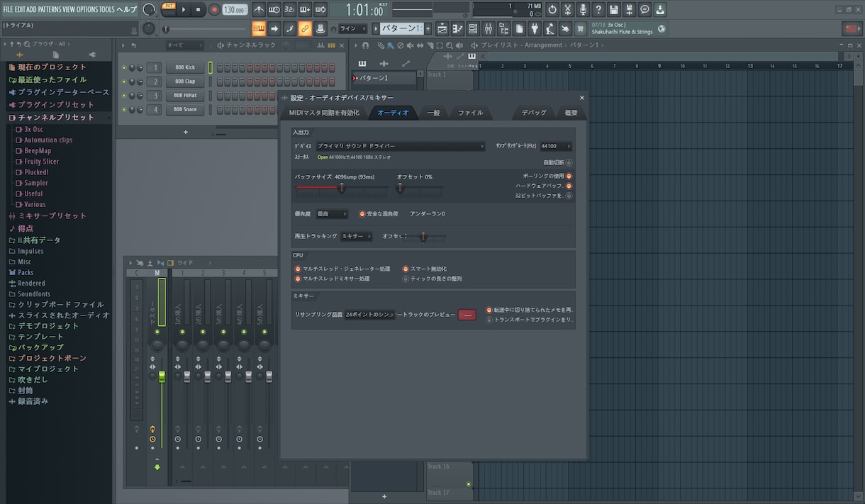Click the Play button in transport
This screenshot has width=865, height=504.
(x=184, y=10)
